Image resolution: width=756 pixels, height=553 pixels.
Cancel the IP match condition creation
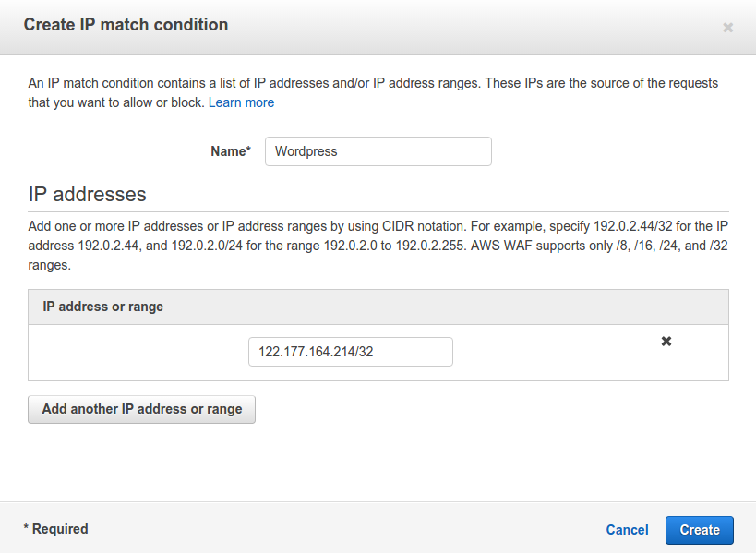(627, 530)
